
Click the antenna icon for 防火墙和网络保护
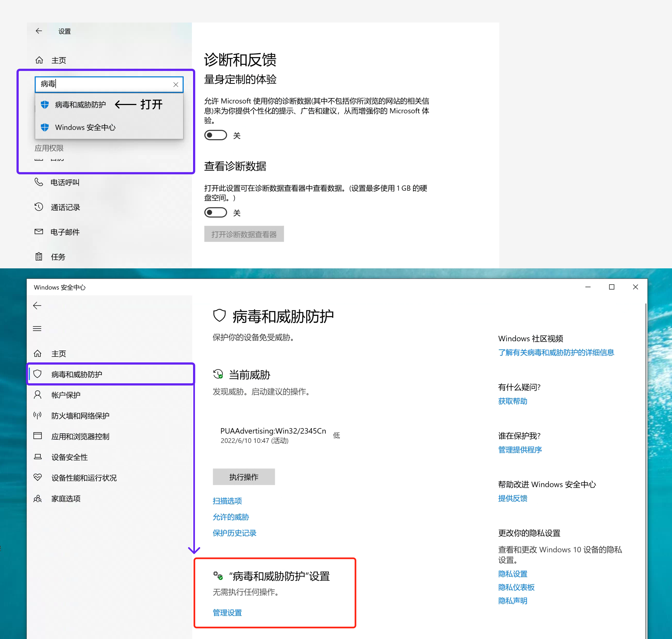(x=37, y=415)
